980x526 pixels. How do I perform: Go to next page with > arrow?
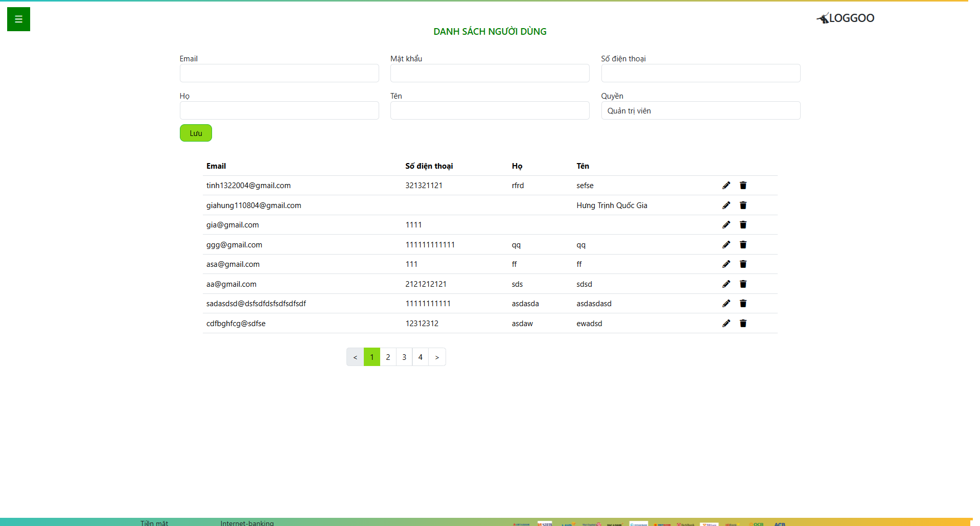pos(437,357)
